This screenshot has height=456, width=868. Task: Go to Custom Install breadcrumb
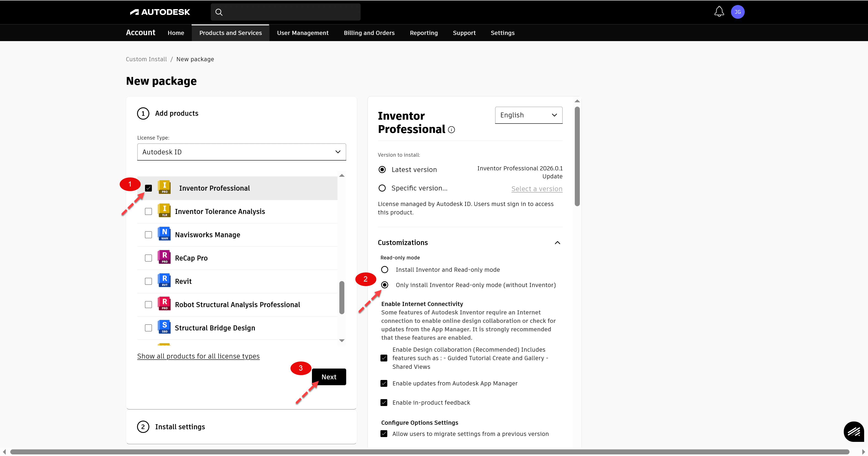[146, 59]
